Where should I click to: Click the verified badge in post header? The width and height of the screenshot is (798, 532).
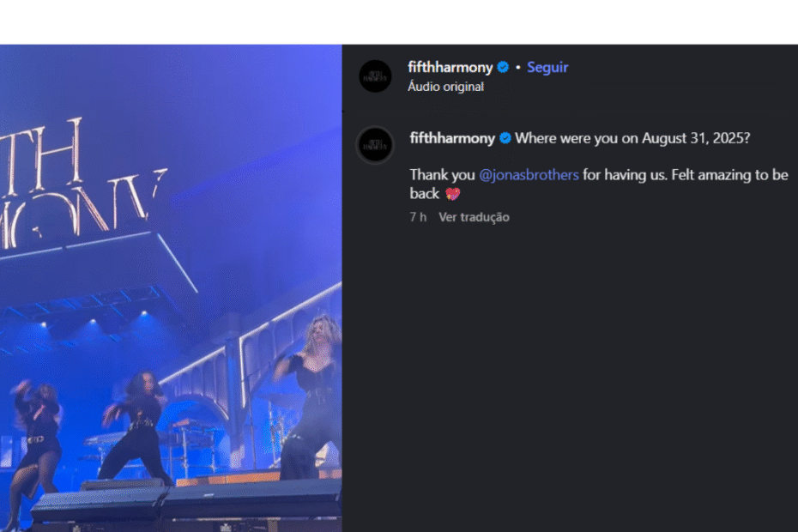504,68
